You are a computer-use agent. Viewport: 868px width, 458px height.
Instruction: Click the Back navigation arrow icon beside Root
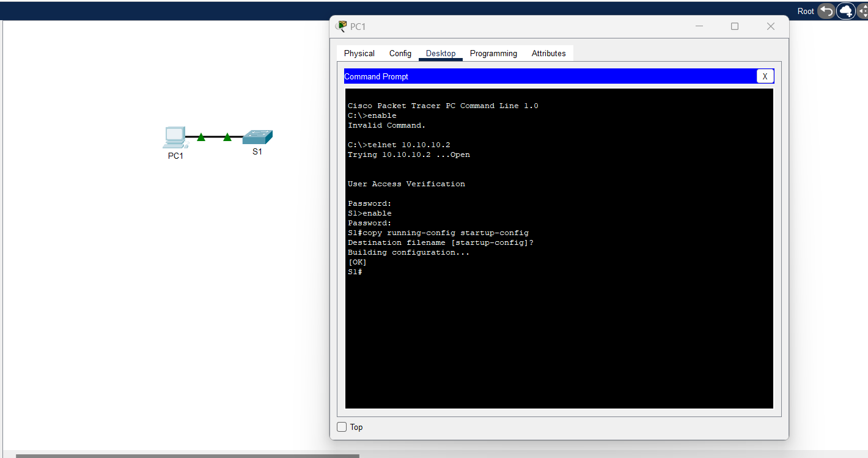tap(826, 11)
